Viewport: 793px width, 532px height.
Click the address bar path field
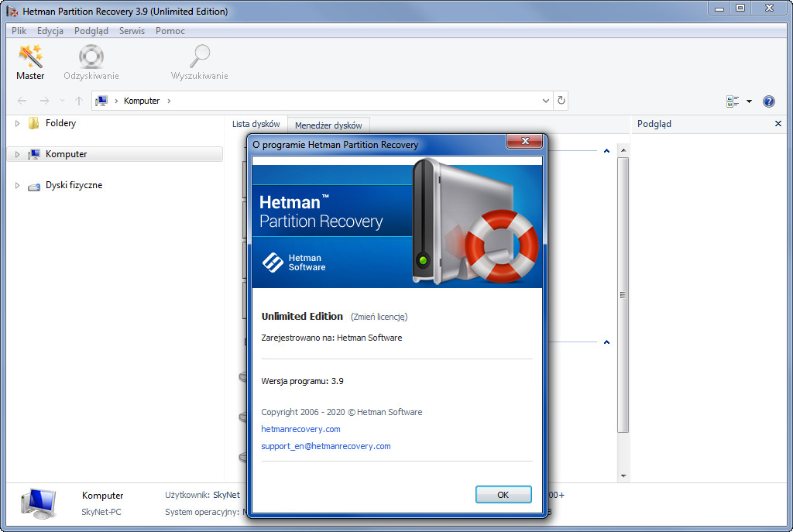(324, 101)
